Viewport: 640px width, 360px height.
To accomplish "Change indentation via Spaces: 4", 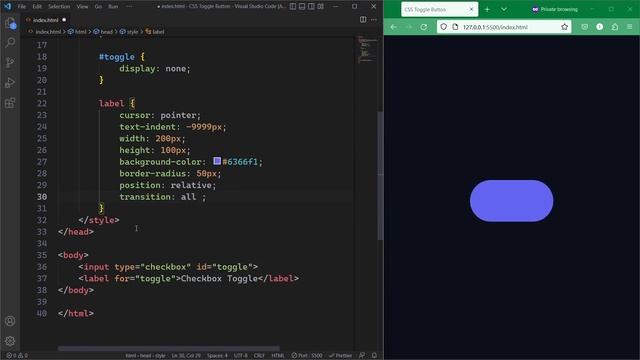I will tap(217, 356).
